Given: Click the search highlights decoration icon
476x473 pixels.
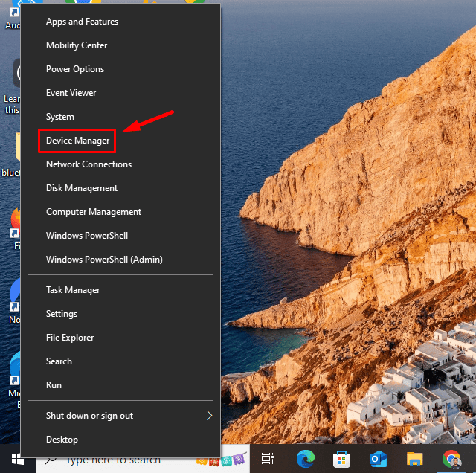Looking at the screenshot, I should 220,459.
